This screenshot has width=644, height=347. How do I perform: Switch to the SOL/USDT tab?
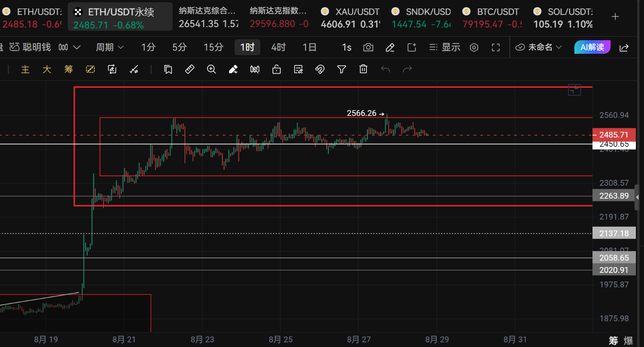pyautogui.click(x=563, y=17)
